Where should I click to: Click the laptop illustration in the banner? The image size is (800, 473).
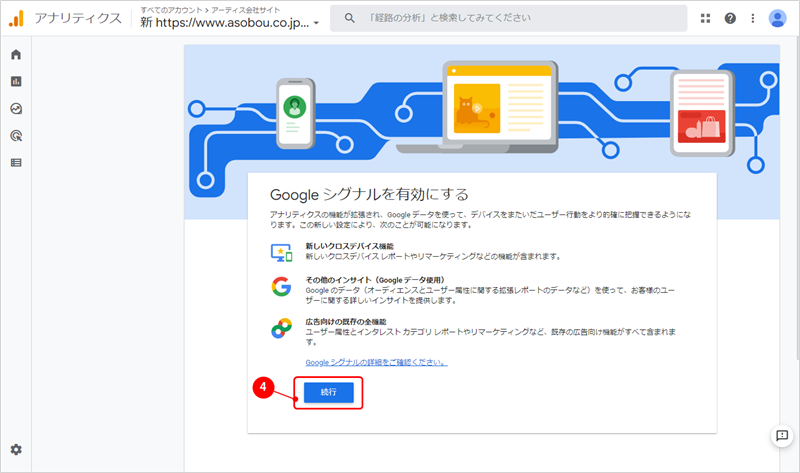[477, 107]
